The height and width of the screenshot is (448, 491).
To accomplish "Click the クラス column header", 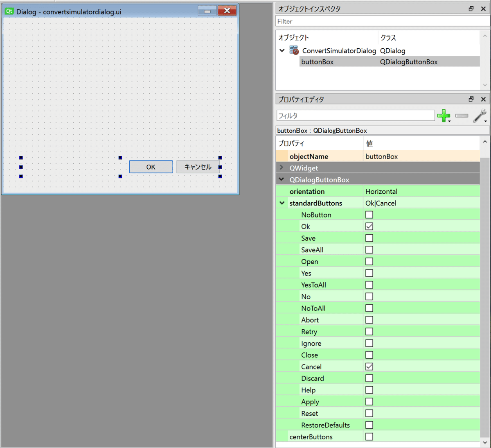I will pyautogui.click(x=429, y=37).
